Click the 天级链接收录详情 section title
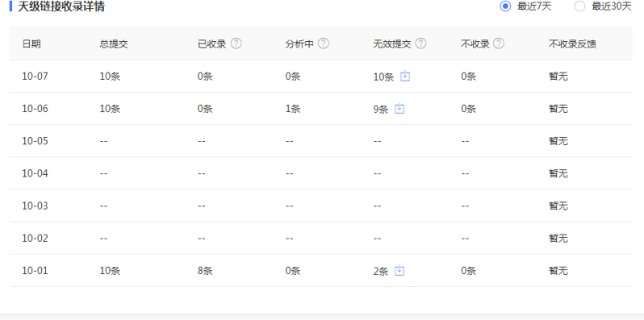Screen dimensions: 644x320 click(61, 6)
